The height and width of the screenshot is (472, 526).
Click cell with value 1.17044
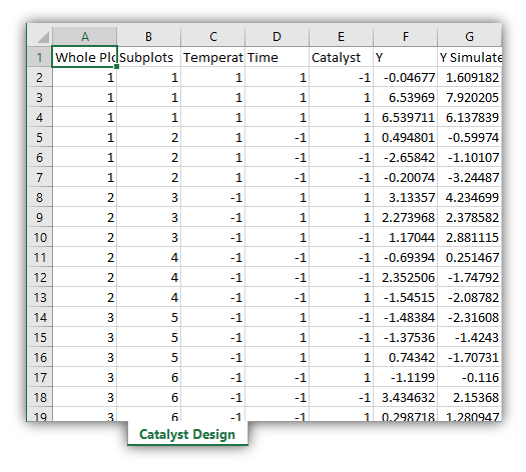pos(405,238)
